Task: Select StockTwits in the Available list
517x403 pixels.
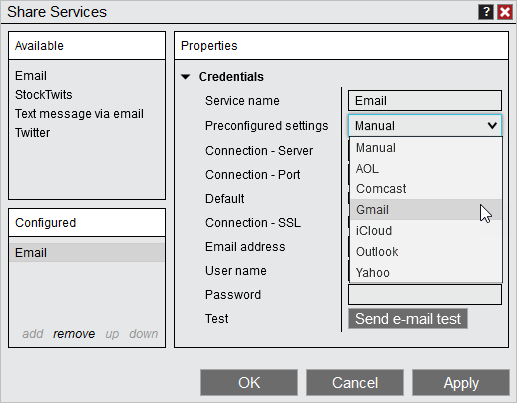Action: [44, 95]
